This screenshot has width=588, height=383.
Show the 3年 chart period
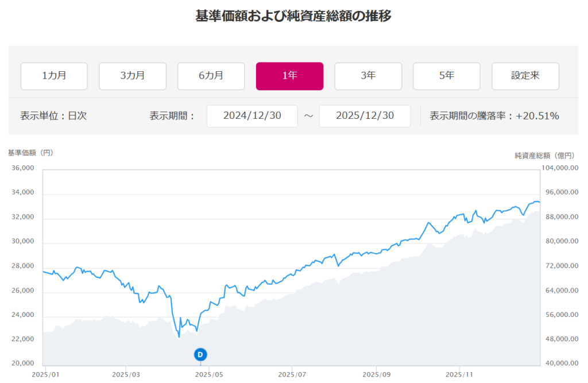click(x=368, y=76)
